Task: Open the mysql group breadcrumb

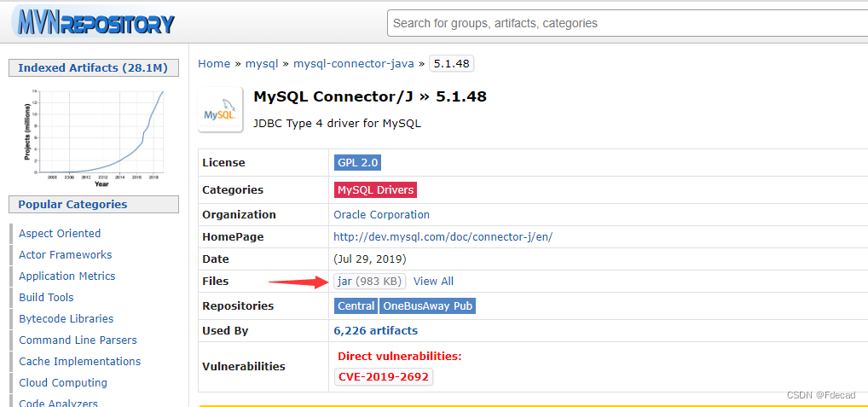Action: (262, 64)
